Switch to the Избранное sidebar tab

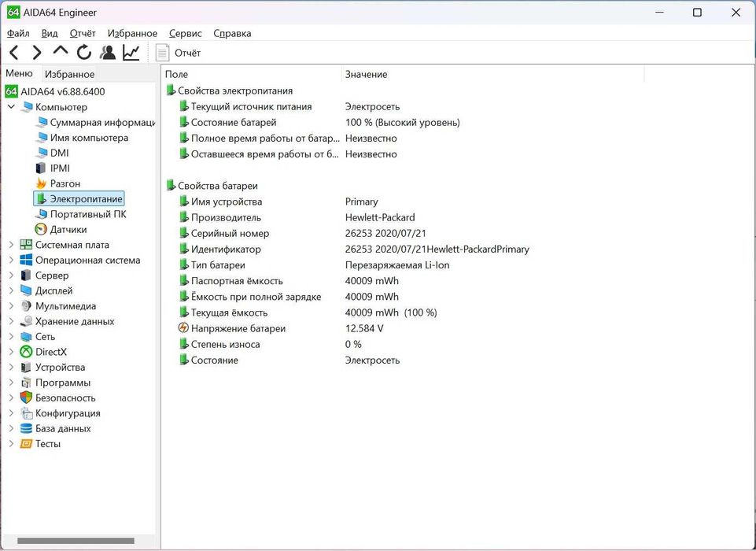[x=69, y=74]
